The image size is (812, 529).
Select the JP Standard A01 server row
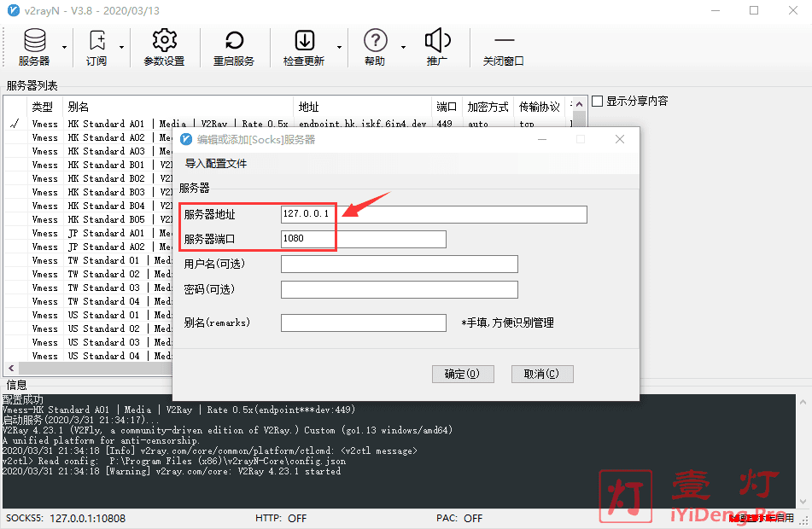pos(88,233)
